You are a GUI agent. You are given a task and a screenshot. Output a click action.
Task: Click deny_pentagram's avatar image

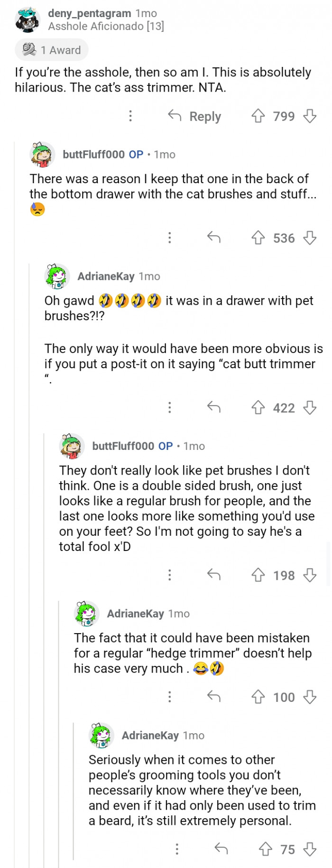click(28, 20)
